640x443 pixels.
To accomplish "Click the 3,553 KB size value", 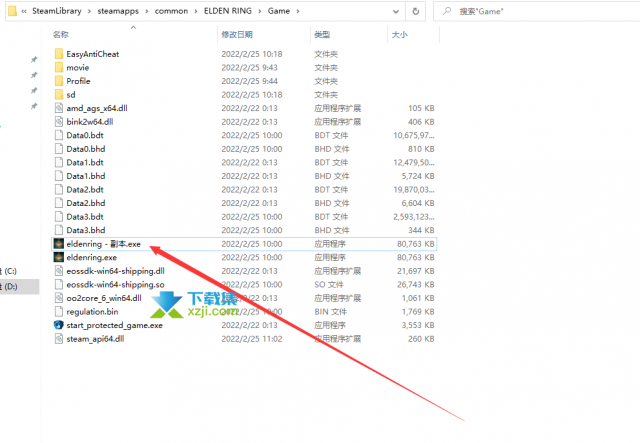I will click(418, 325).
